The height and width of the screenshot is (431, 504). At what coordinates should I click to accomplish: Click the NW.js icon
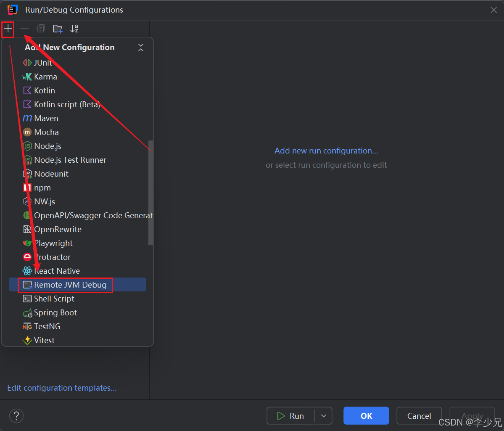pos(27,201)
